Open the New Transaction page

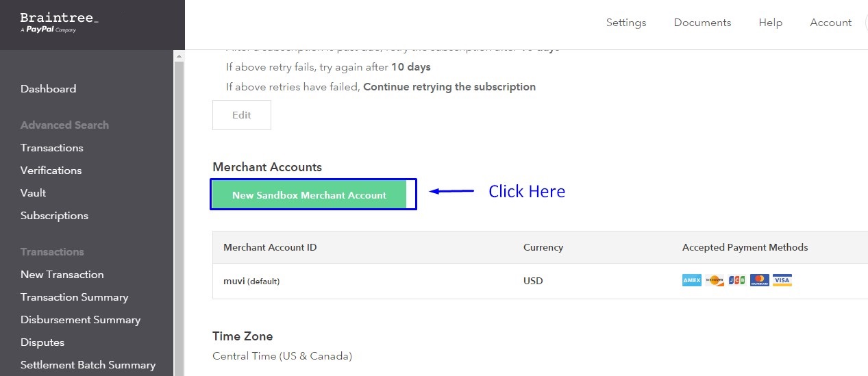(62, 275)
